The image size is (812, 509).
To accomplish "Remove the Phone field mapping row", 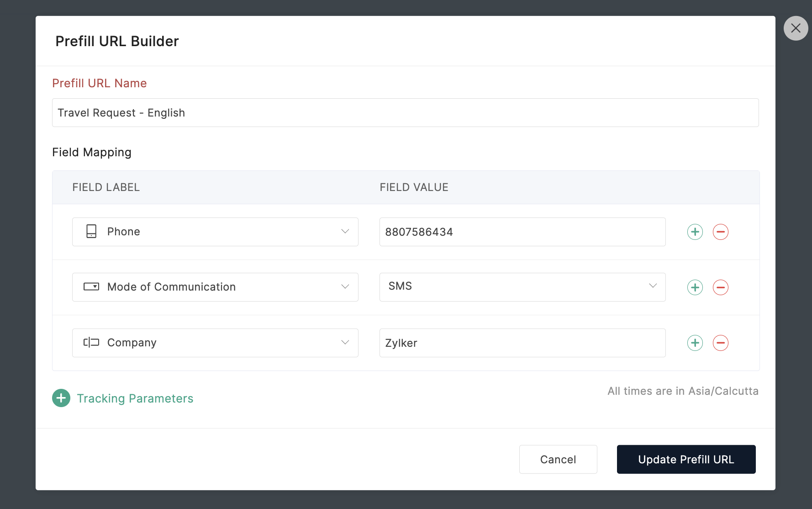I will [721, 232].
